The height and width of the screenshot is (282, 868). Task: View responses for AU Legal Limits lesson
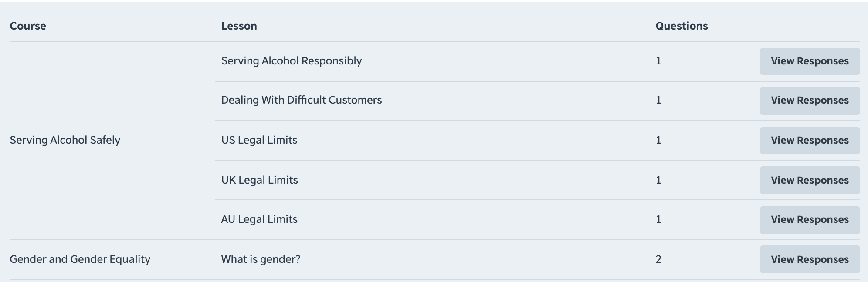pyautogui.click(x=809, y=219)
